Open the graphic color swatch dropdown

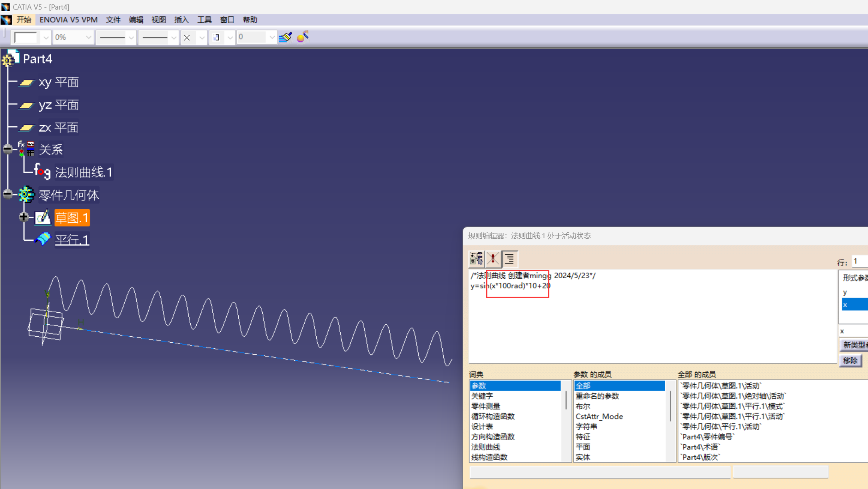46,38
